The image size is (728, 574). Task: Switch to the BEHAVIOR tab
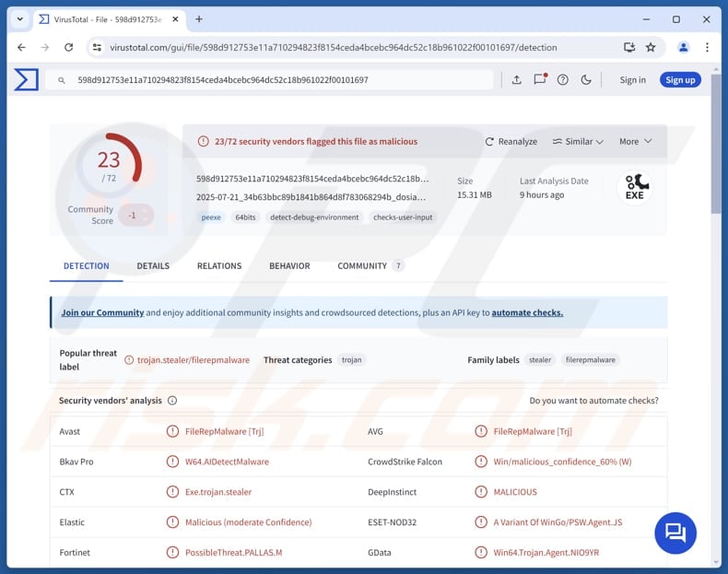click(289, 266)
